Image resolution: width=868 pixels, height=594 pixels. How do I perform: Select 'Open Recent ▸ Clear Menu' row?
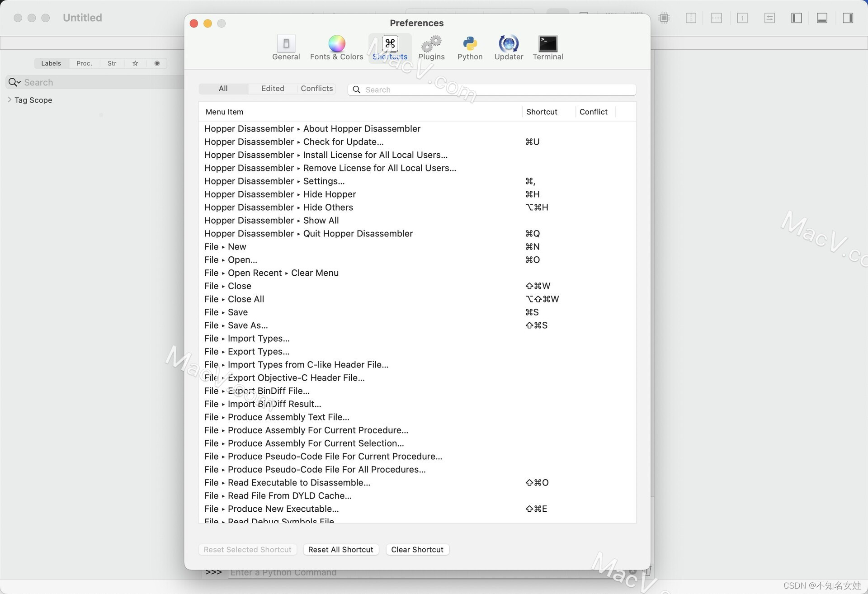(417, 273)
